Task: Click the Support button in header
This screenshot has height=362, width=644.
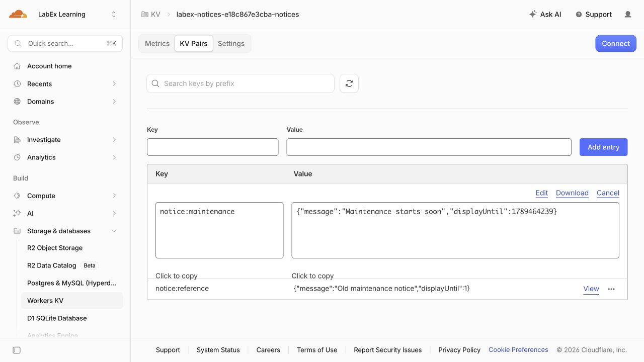Action: click(594, 15)
